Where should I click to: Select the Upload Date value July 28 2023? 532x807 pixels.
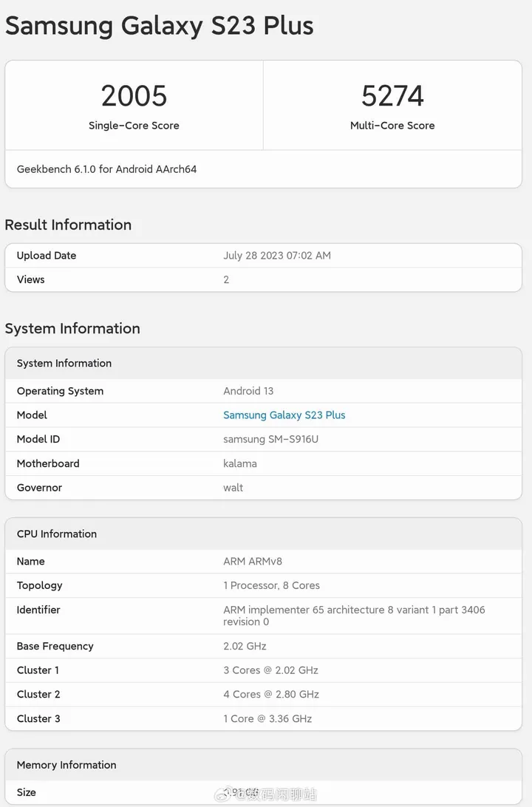pos(276,256)
